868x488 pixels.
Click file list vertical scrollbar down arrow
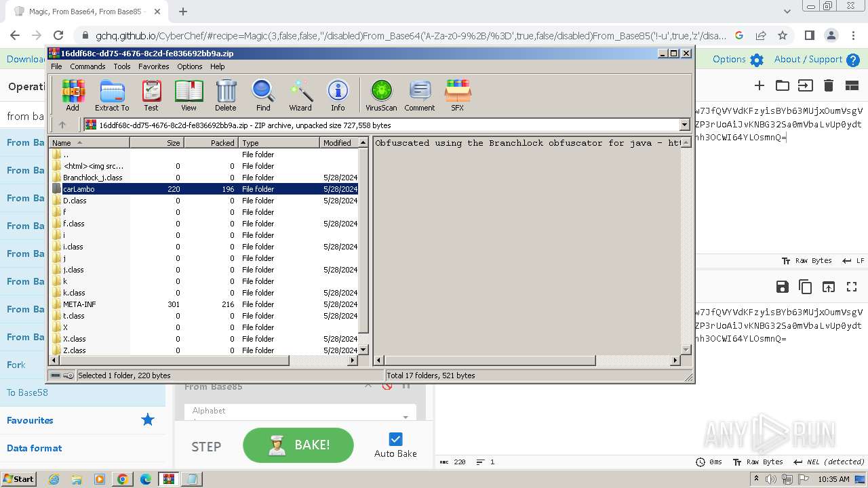click(363, 350)
